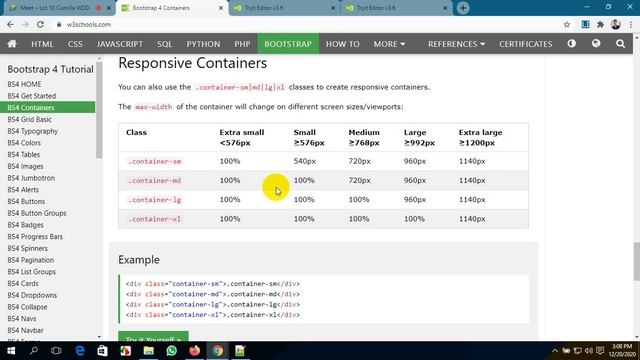Click the taskbar clock showing 3:08 PM
This screenshot has width=640, height=360.
pos(622,351)
